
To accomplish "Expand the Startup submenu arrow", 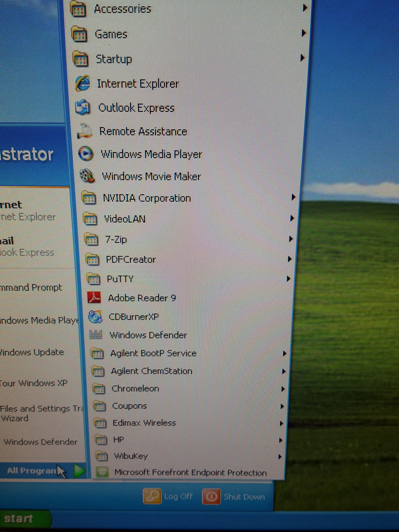I will click(x=302, y=58).
